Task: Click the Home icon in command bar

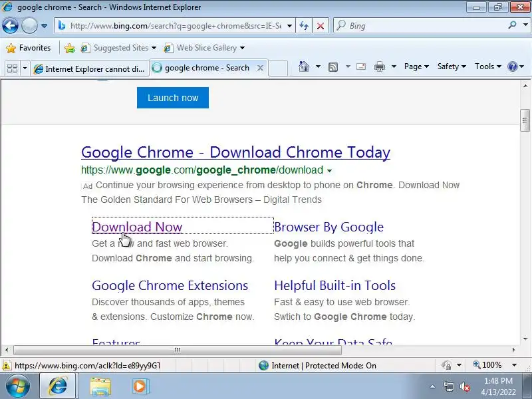Action: (x=304, y=66)
